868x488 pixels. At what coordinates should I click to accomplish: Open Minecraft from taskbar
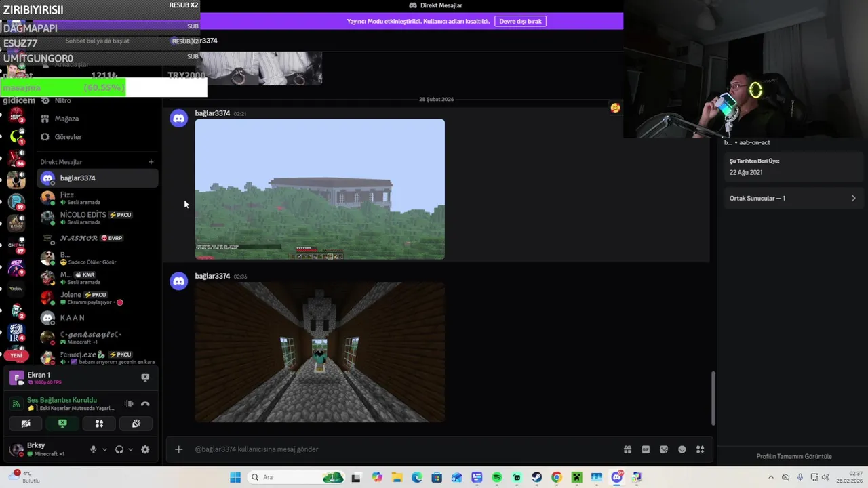(x=576, y=477)
